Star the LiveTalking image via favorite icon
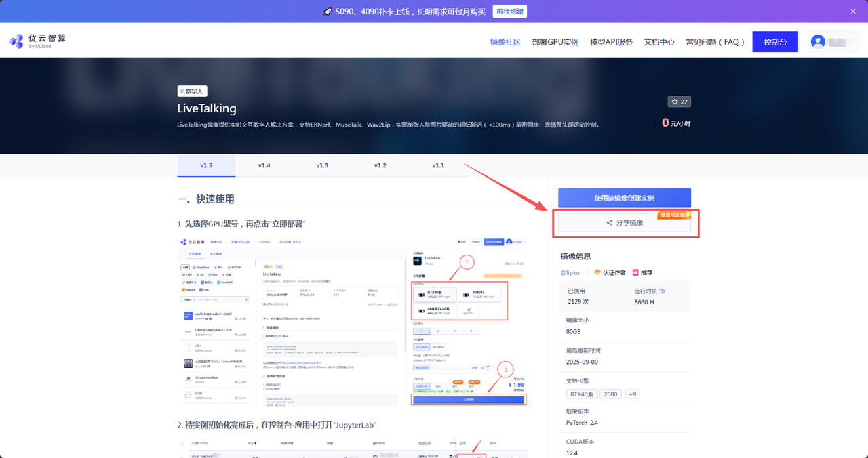This screenshot has width=868, height=458. [675, 102]
